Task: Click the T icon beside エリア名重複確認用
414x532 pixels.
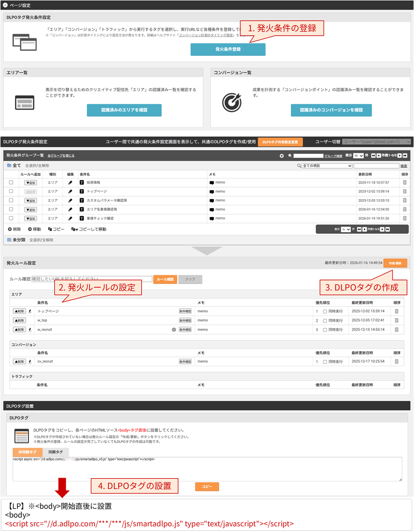Action: point(82,209)
